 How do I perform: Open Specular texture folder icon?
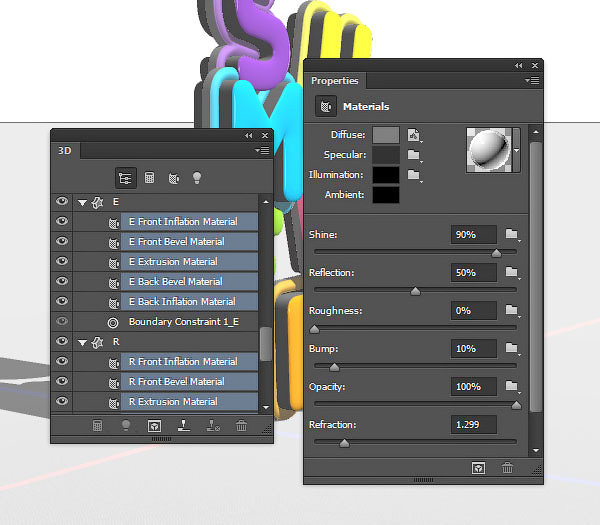coord(414,155)
